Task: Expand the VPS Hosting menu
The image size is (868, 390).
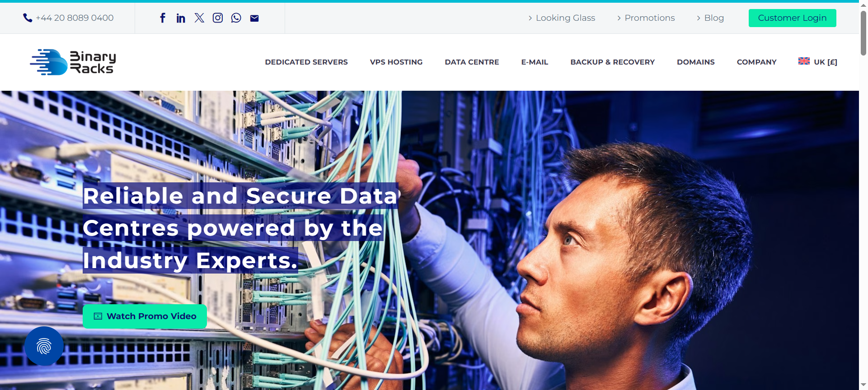Action: (x=396, y=62)
